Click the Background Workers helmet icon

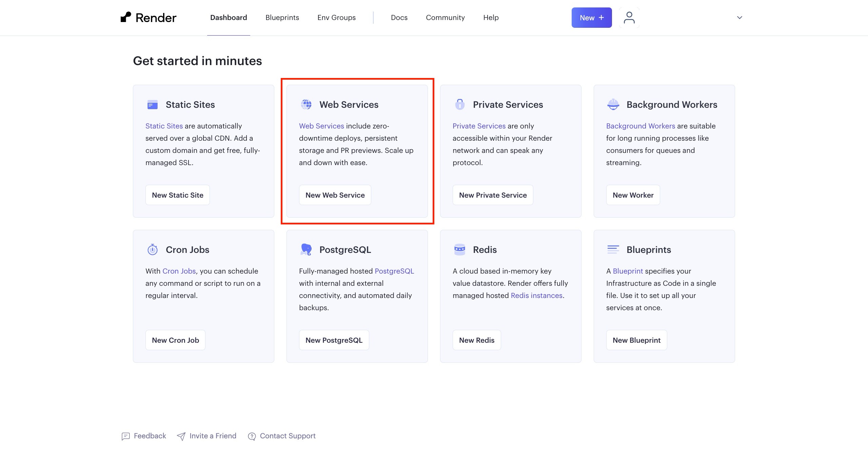coord(613,104)
